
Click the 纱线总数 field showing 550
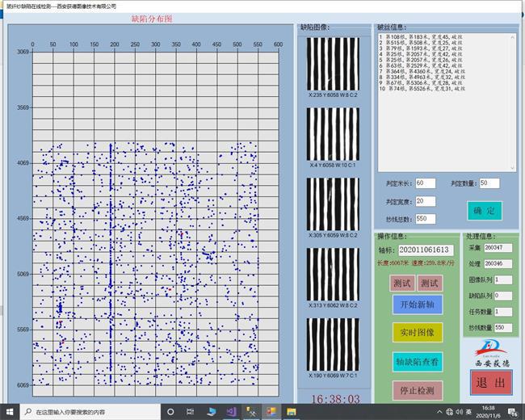426,218
